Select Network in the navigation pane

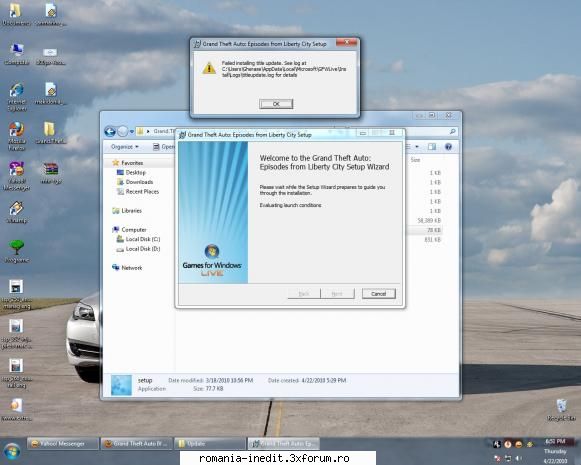(127, 268)
